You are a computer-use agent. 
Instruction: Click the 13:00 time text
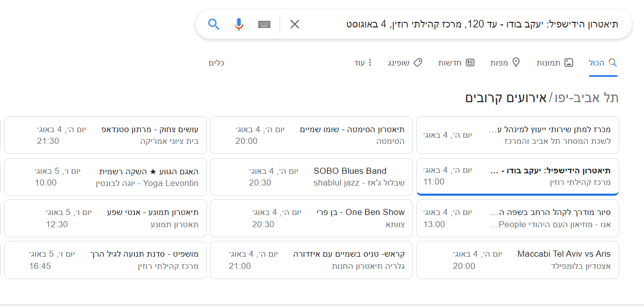[434, 224]
